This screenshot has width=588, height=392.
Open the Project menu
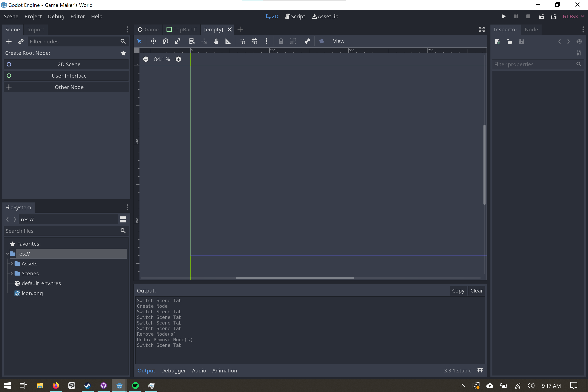(33, 16)
